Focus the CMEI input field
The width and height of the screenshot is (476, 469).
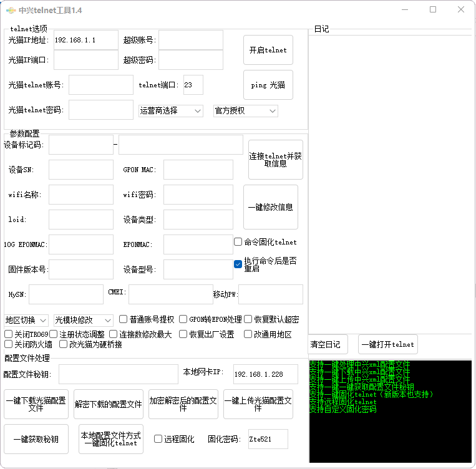click(170, 294)
